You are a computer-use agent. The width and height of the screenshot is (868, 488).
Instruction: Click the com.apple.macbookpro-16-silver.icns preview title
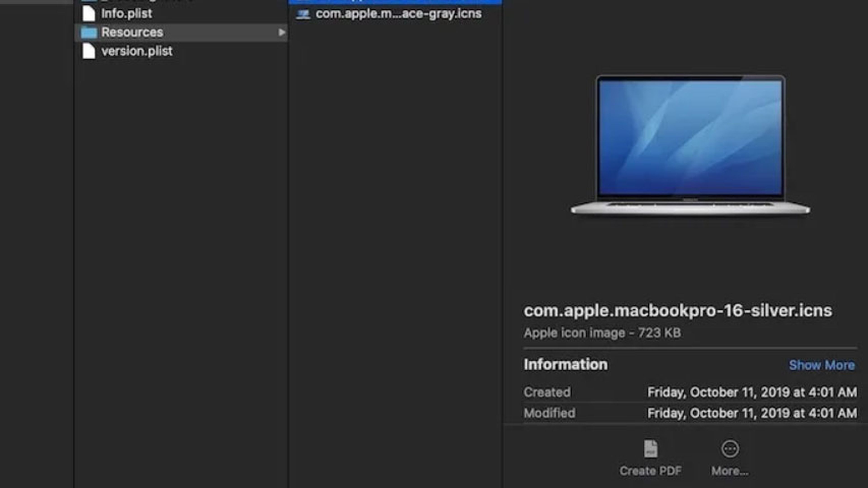[678, 310]
